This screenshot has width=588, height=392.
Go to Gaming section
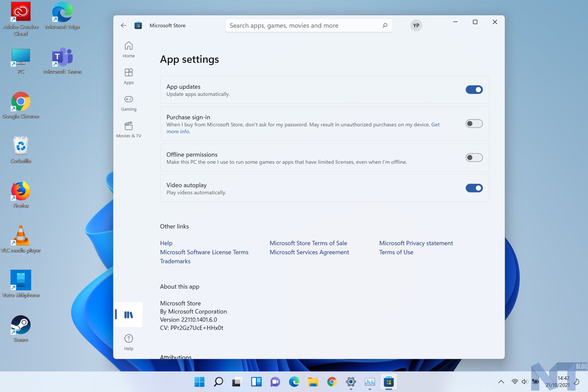pos(129,103)
